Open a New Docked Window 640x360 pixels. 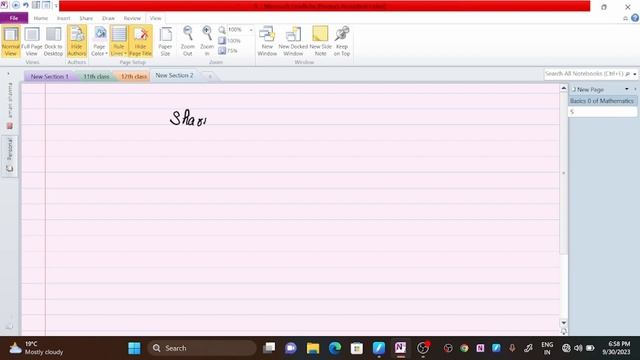(x=293, y=41)
